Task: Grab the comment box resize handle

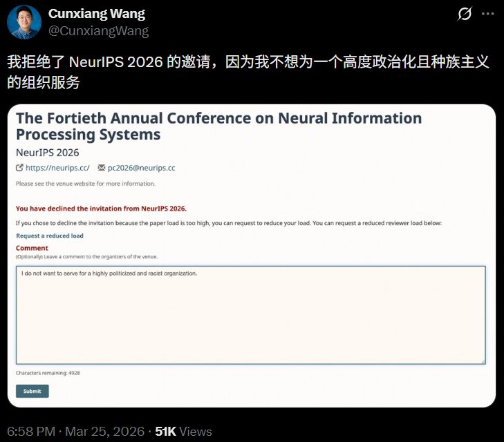Action: [483, 362]
